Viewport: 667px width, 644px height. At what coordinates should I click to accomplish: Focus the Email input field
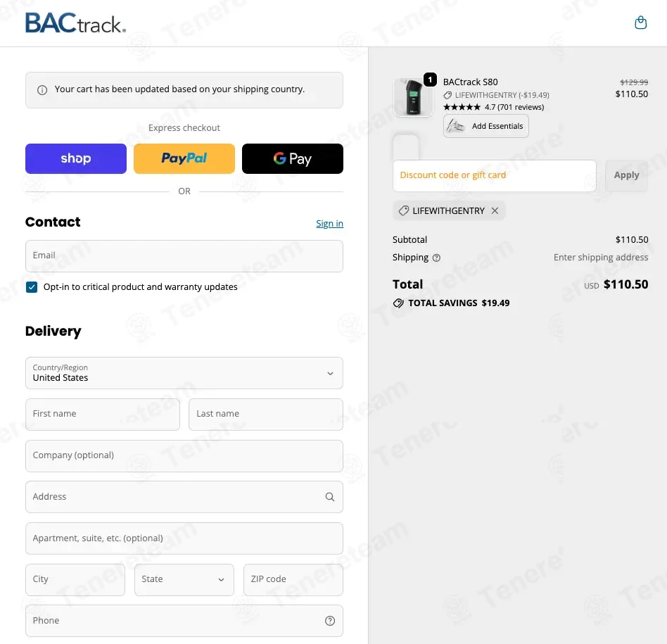point(184,256)
